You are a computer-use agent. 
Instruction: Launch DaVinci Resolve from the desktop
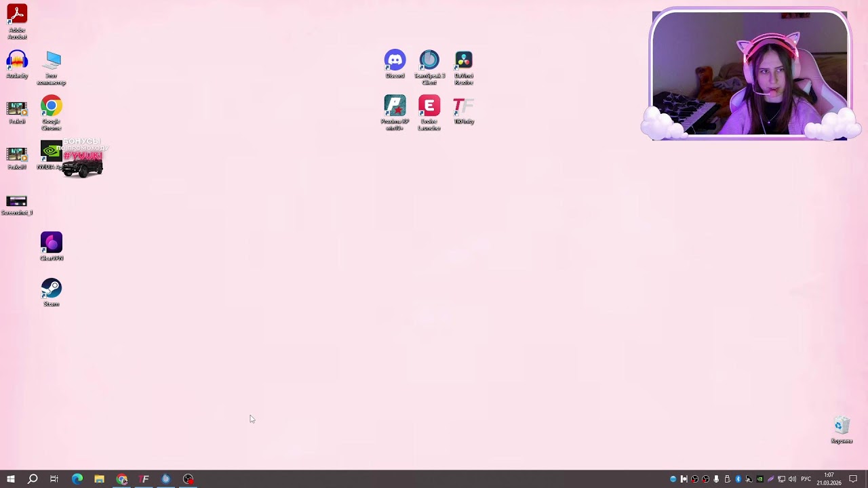pyautogui.click(x=464, y=68)
